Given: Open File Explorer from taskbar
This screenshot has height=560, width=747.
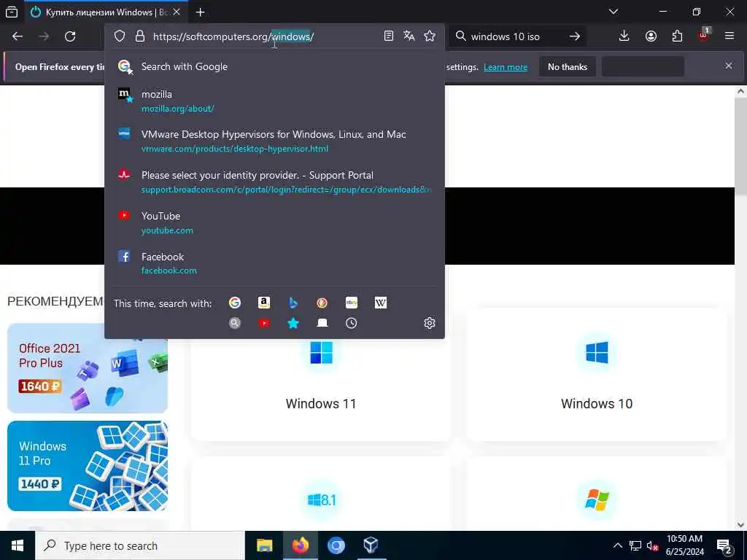Looking at the screenshot, I should 264,545.
